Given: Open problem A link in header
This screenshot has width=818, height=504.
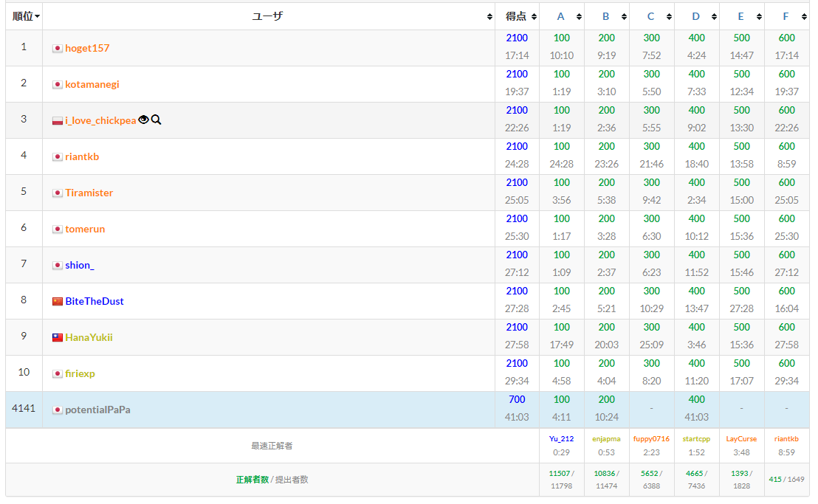Looking at the screenshot, I should point(560,17).
